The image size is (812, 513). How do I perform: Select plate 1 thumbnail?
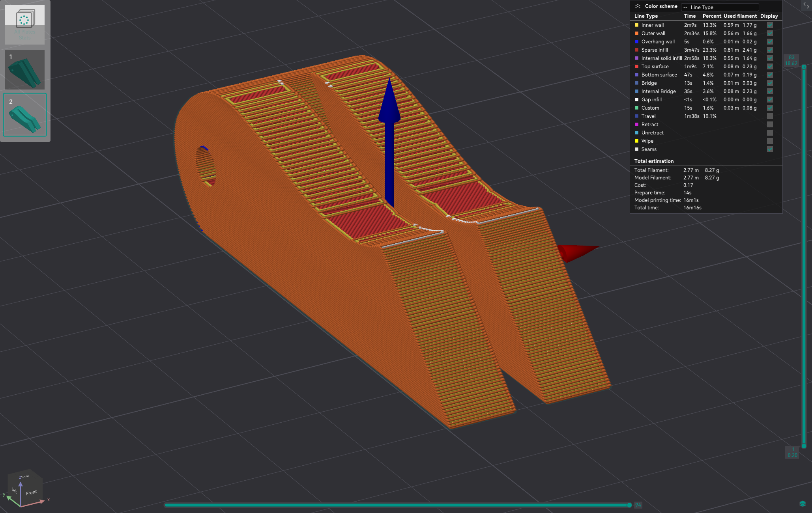pos(25,69)
